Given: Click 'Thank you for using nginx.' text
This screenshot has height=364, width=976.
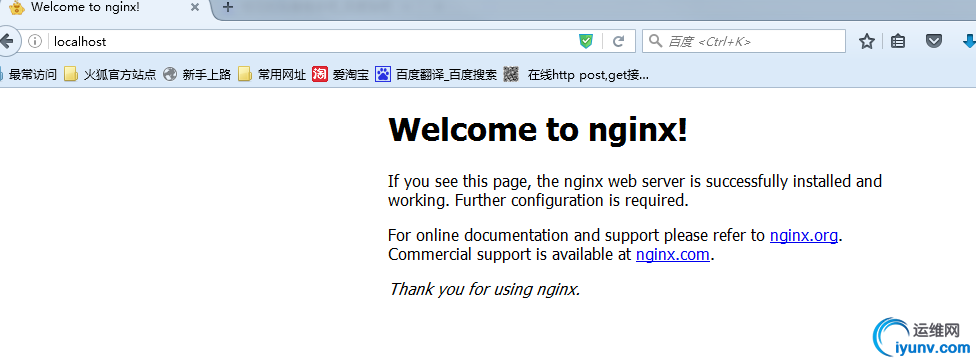Looking at the screenshot, I should (484, 289).
